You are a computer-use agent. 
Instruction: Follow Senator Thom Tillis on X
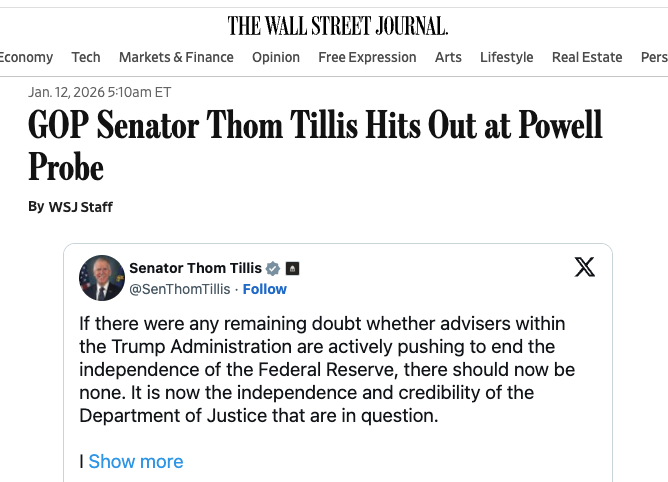click(x=265, y=289)
